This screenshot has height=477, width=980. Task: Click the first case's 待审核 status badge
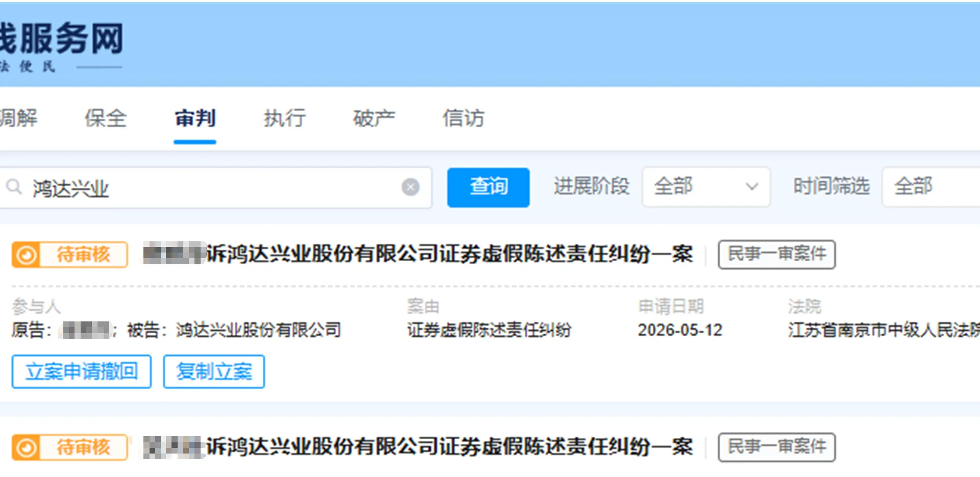pos(70,255)
